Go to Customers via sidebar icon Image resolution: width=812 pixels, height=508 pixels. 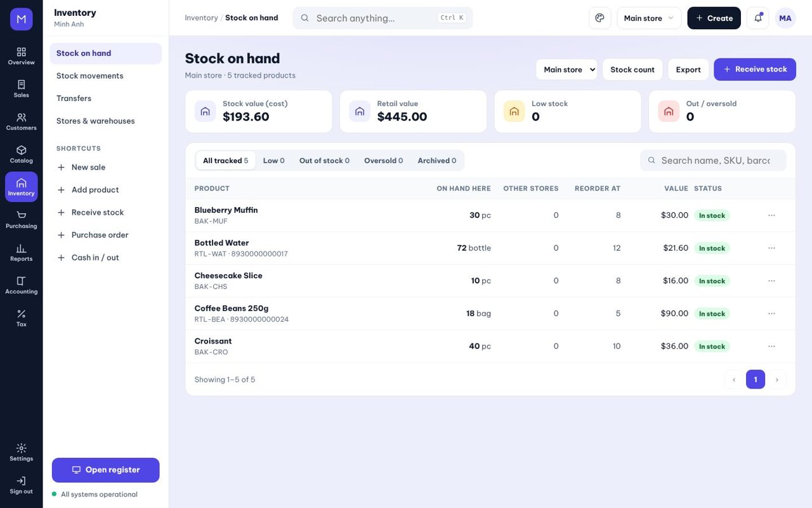(21, 122)
